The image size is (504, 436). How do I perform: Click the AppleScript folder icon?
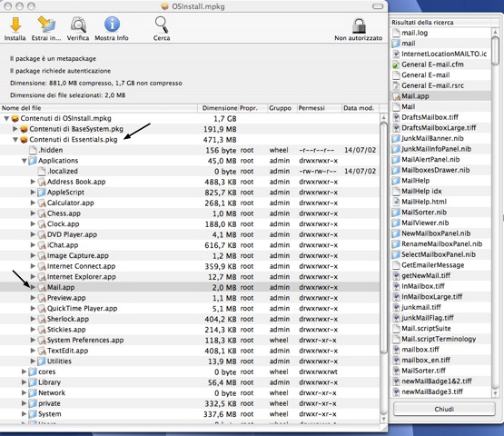tap(41, 193)
